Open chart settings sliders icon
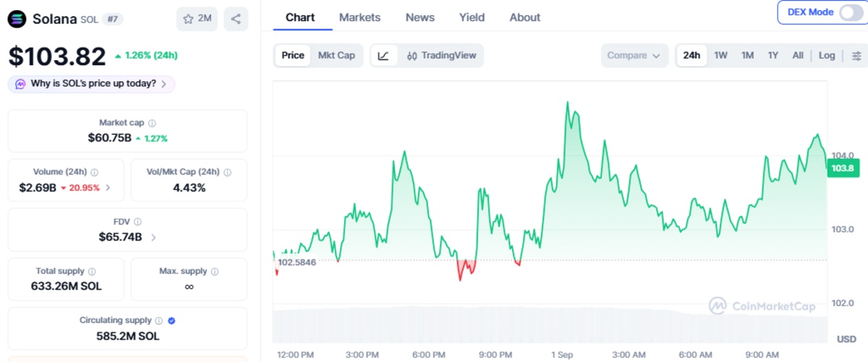The width and height of the screenshot is (868, 362). click(857, 56)
